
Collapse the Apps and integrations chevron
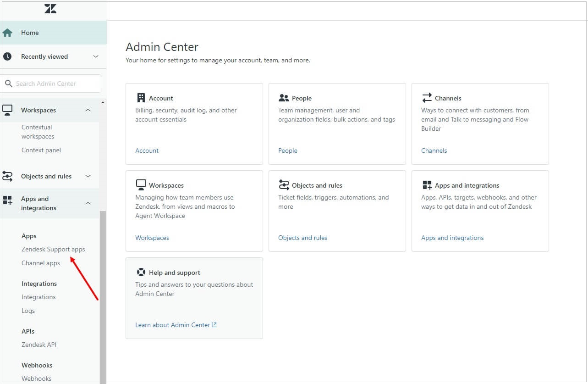[88, 203]
